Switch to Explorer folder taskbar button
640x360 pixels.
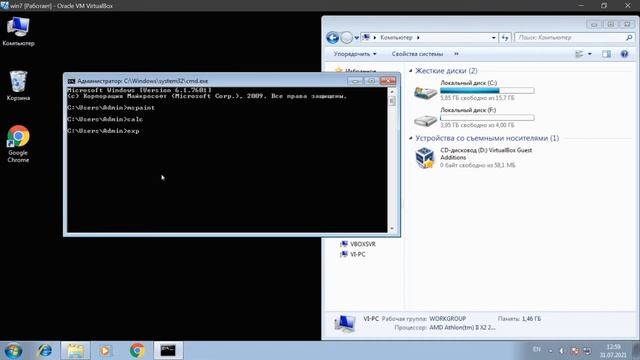coord(76,351)
